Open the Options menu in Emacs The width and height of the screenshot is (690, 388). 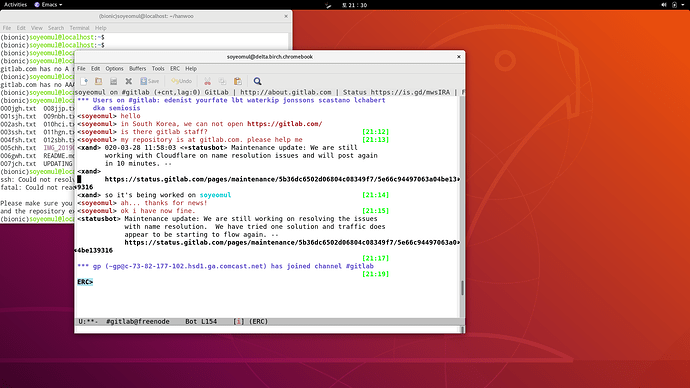(114, 69)
